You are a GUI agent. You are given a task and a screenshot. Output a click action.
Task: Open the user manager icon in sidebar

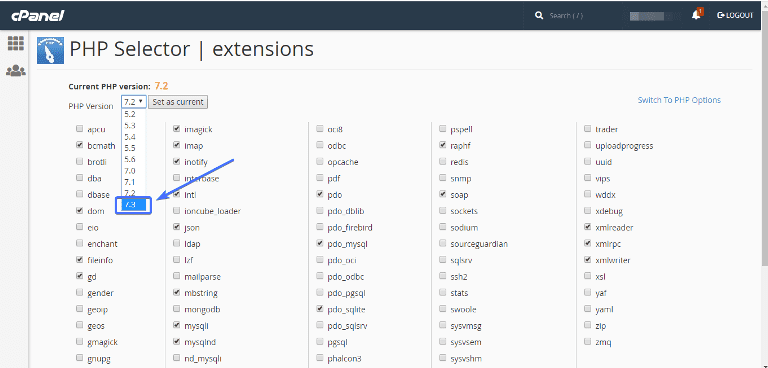click(16, 71)
